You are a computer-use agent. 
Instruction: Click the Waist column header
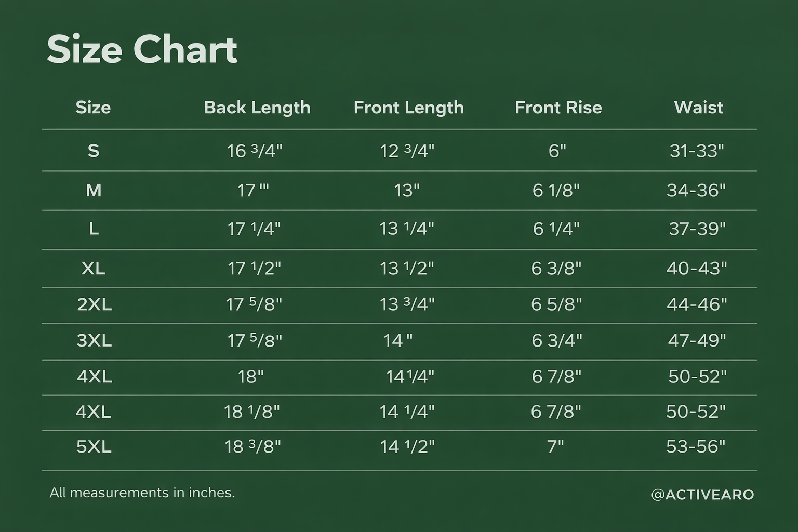[698, 108]
